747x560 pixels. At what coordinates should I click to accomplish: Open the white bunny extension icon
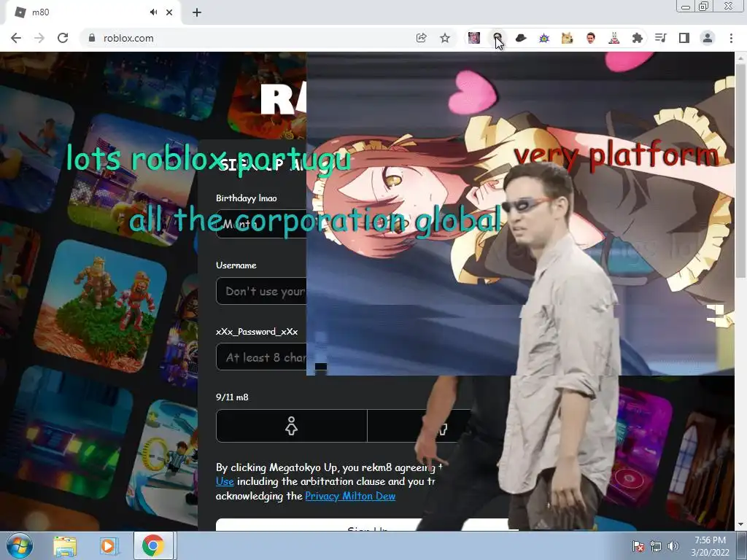click(x=614, y=38)
